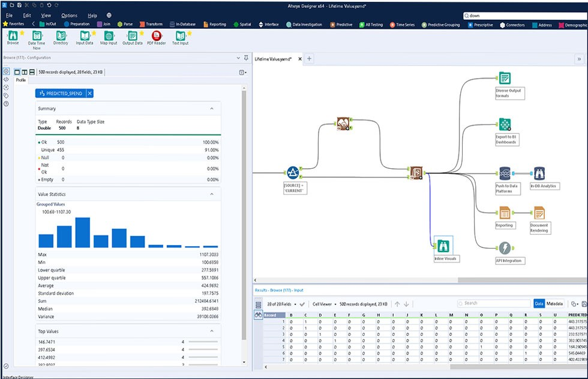Select the PDF Reader tool
The height and width of the screenshot is (379, 588).
tap(157, 36)
